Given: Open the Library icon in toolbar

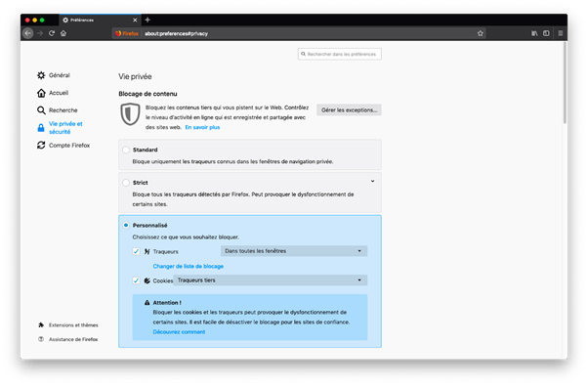Looking at the screenshot, I should tap(534, 33).
